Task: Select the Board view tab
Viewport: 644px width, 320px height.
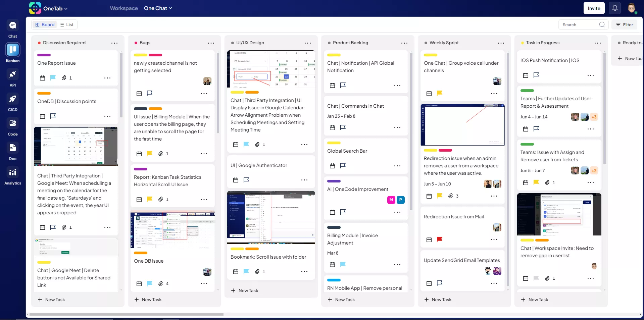Action: tap(45, 24)
